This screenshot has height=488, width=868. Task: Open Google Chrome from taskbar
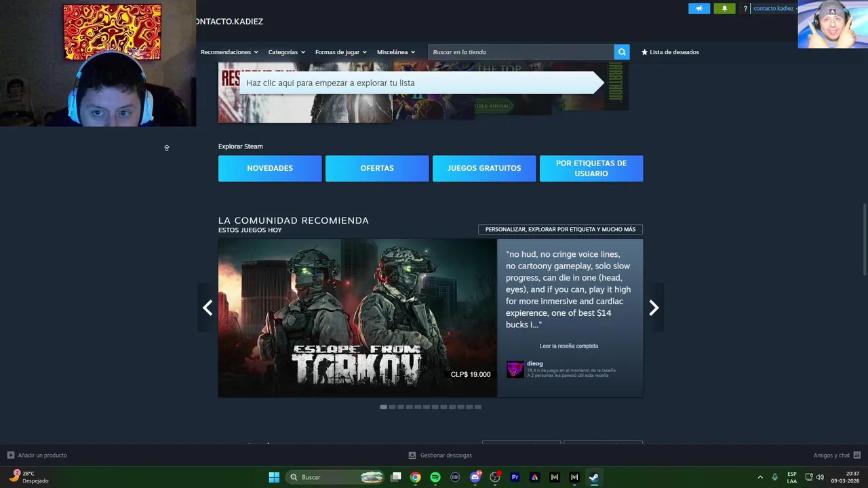(415, 477)
